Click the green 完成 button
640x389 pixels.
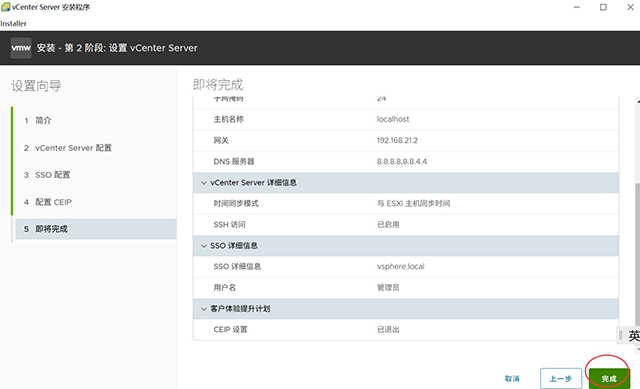point(609,379)
